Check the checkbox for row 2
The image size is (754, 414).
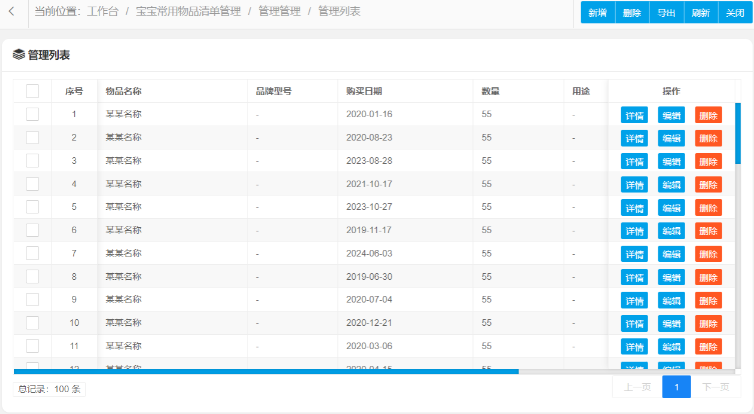32,138
